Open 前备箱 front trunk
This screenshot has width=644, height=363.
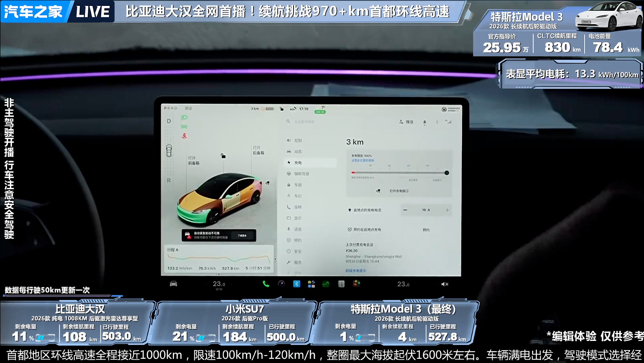tap(194, 161)
